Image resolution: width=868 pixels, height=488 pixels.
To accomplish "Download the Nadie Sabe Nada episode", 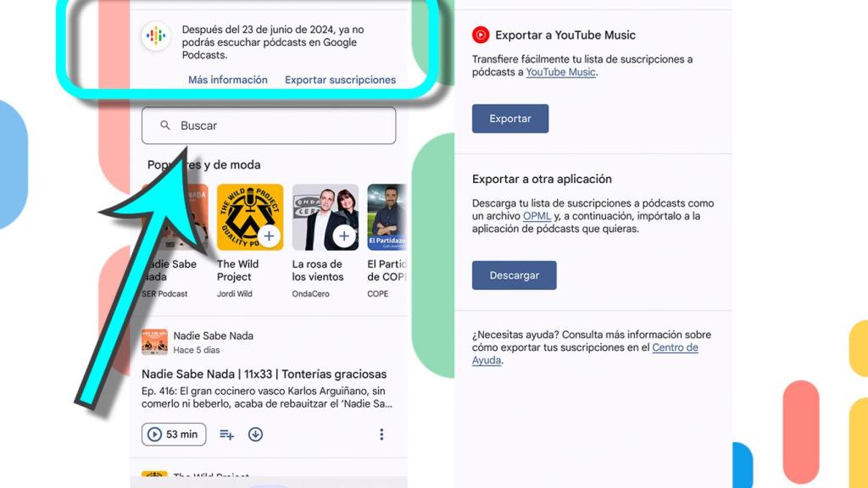I will click(255, 435).
